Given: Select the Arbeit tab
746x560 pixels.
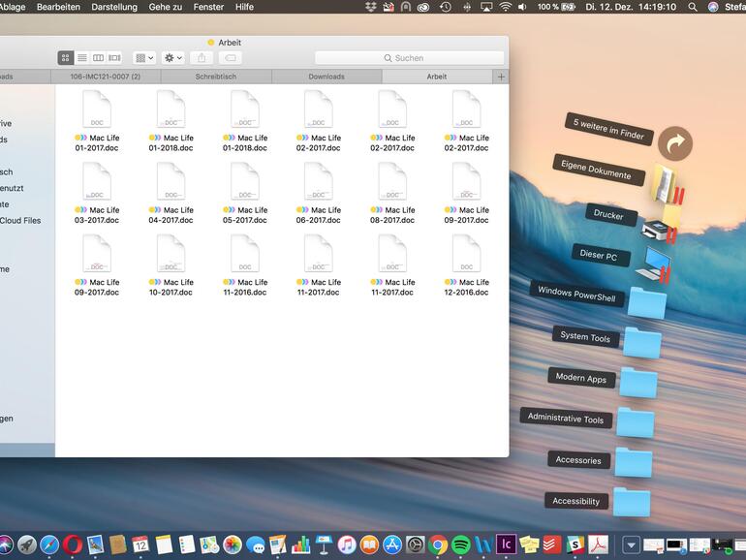Looking at the screenshot, I should point(437,77).
